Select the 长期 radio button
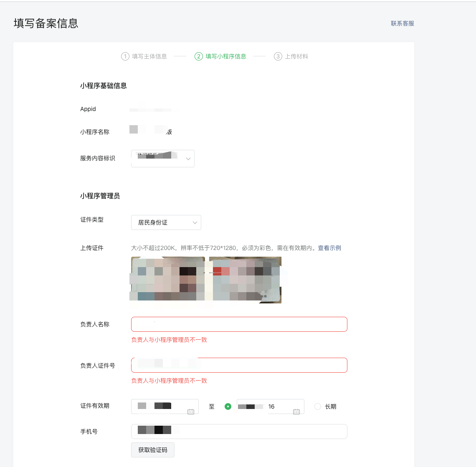This screenshot has height=467, width=476. point(317,406)
